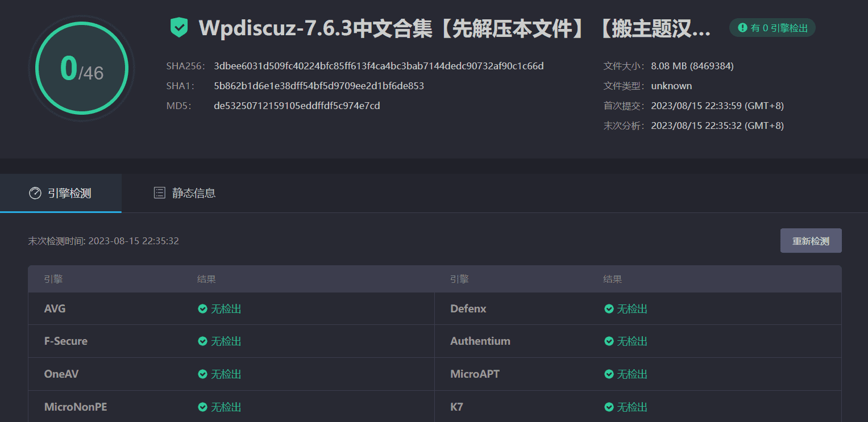Click the 无检出 result for MicroAPT
The height and width of the screenshot is (422, 868).
click(x=633, y=374)
